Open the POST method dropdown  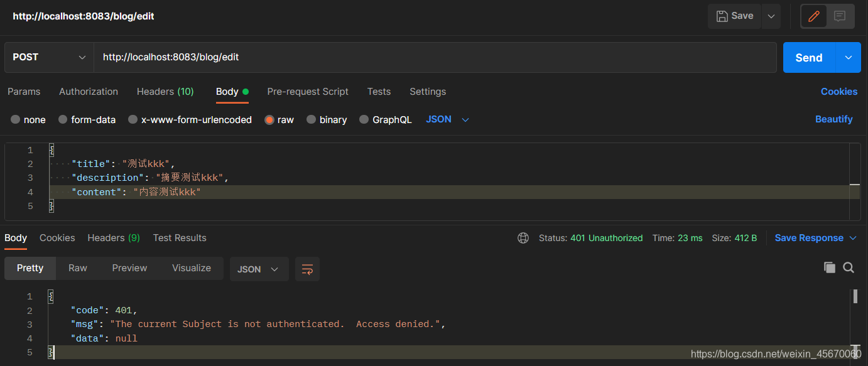49,57
